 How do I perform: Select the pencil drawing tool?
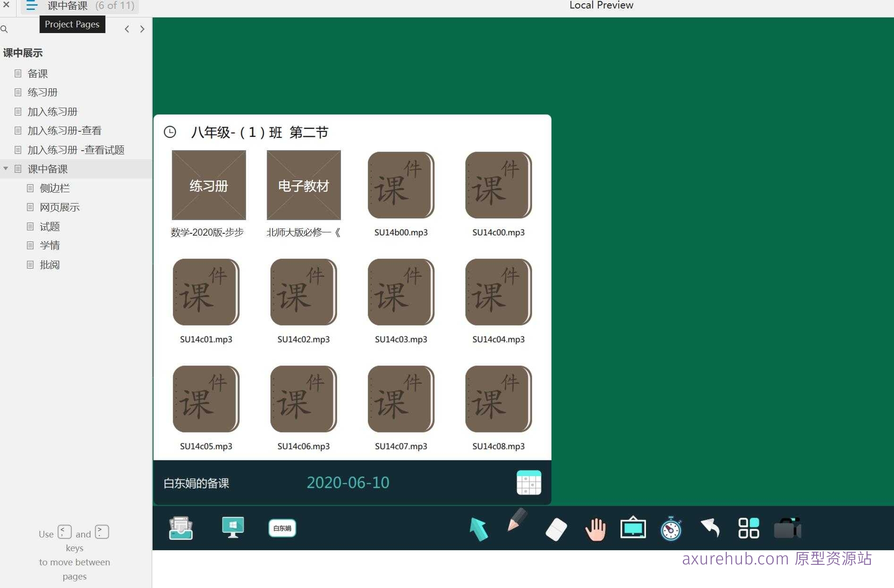[x=517, y=520]
